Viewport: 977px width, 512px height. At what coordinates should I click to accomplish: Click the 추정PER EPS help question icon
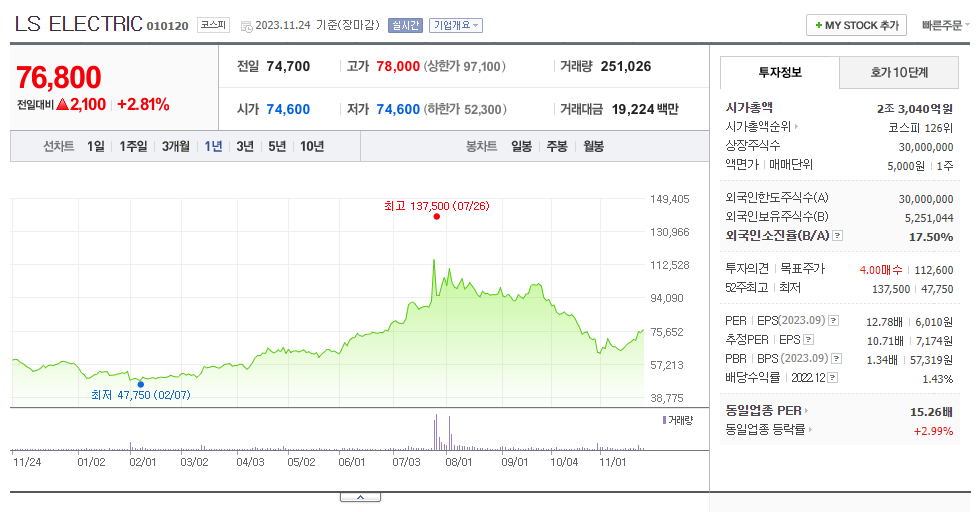coord(809,340)
